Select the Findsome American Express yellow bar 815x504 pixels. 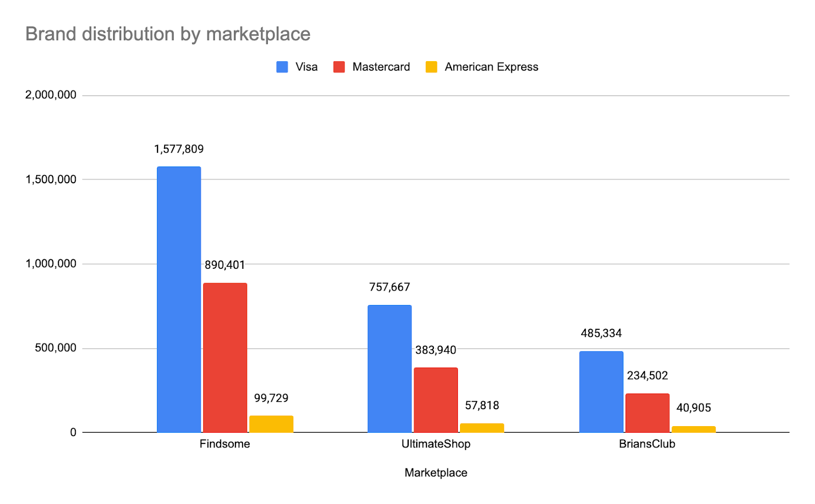click(271, 424)
